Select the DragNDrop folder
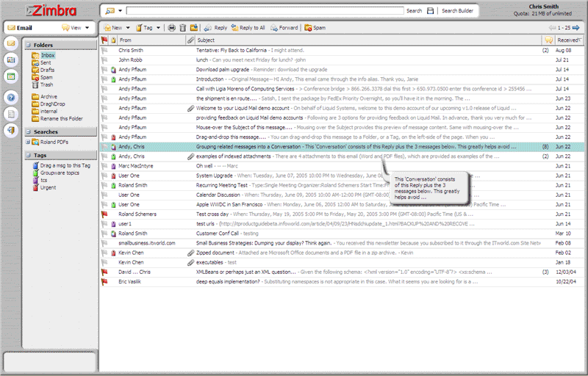The height and width of the screenshot is (376, 588). pos(52,104)
